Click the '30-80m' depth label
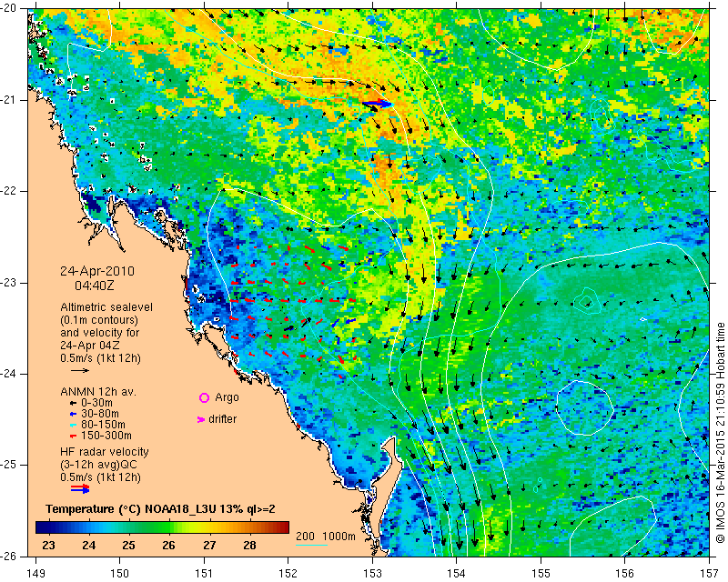This screenshot has width=728, height=582. pyautogui.click(x=99, y=414)
